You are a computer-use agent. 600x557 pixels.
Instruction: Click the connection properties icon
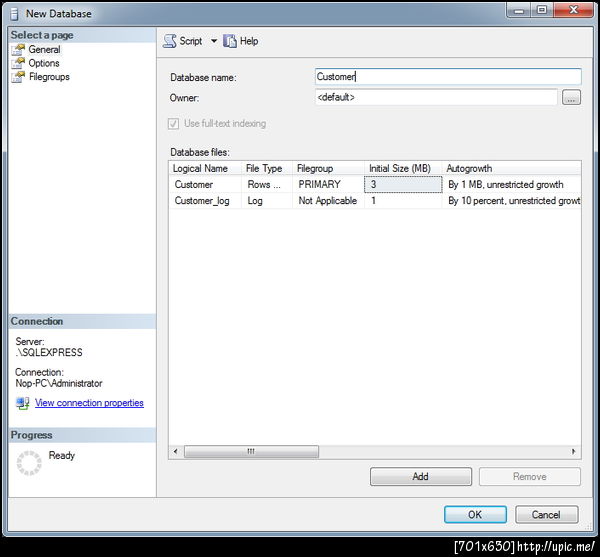(x=23, y=403)
